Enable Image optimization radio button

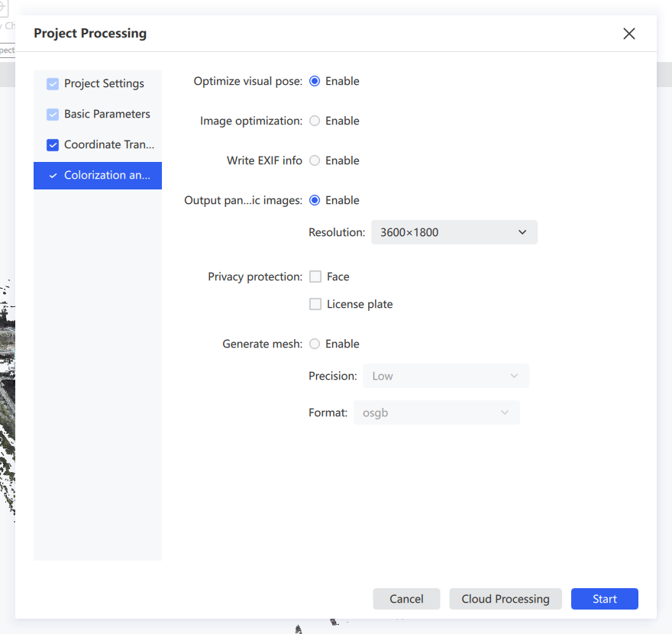point(315,121)
